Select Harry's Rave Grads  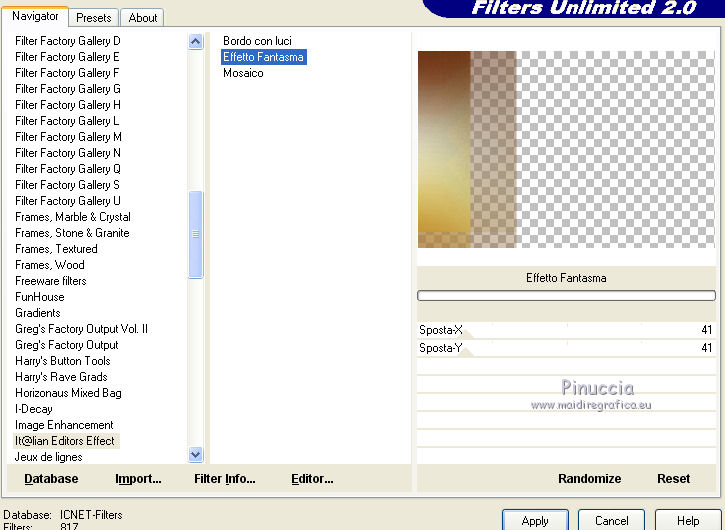pyautogui.click(x=61, y=377)
